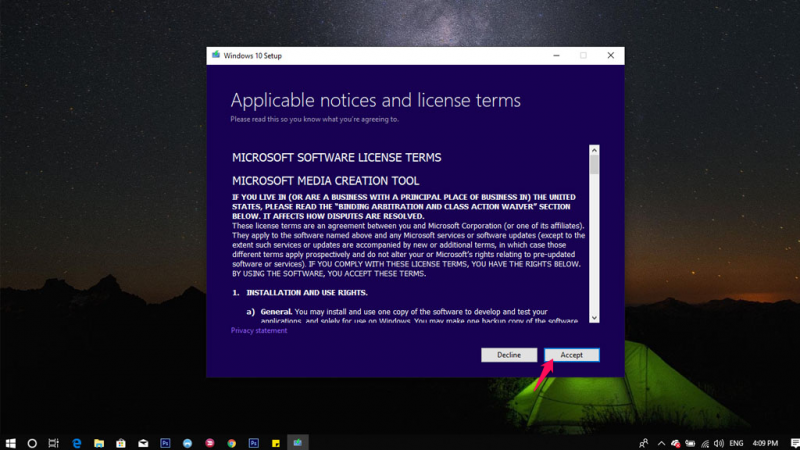
Task: Click the Accept button
Action: tap(571, 355)
